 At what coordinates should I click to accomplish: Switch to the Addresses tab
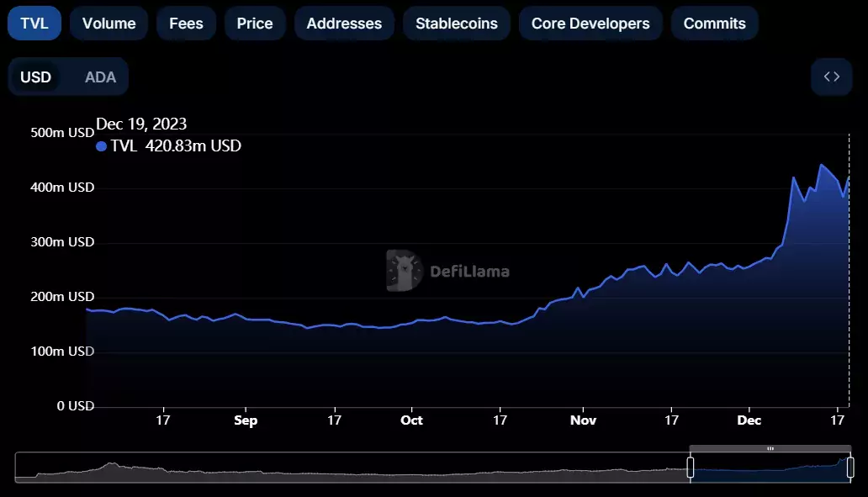(344, 24)
